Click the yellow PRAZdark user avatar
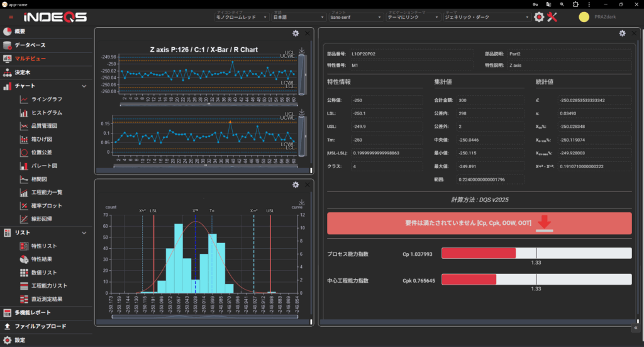Image resolution: width=644 pixels, height=347 pixels. click(x=584, y=17)
